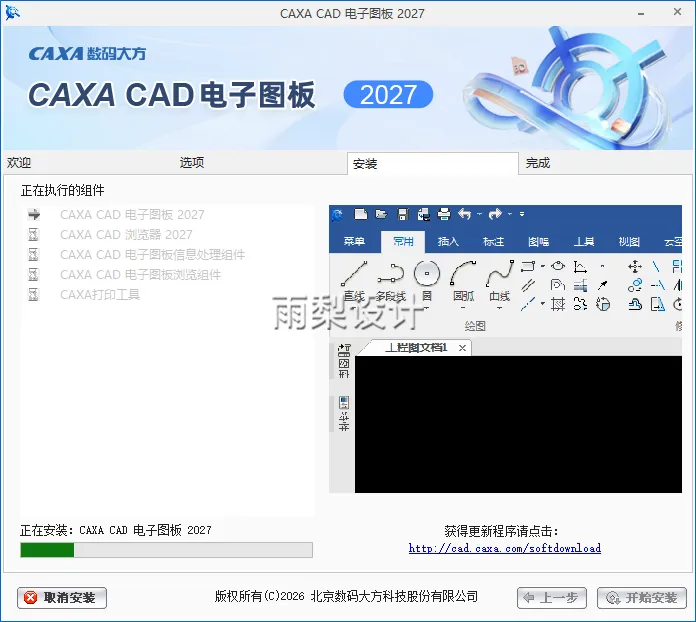The height and width of the screenshot is (622, 696).
Task: Click the arrow status icon beside CAXA CAD 电子图板 2027
Action: (34, 215)
